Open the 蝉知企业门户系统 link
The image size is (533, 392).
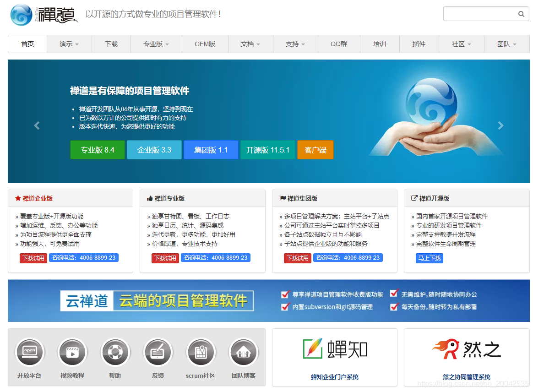click(x=335, y=377)
